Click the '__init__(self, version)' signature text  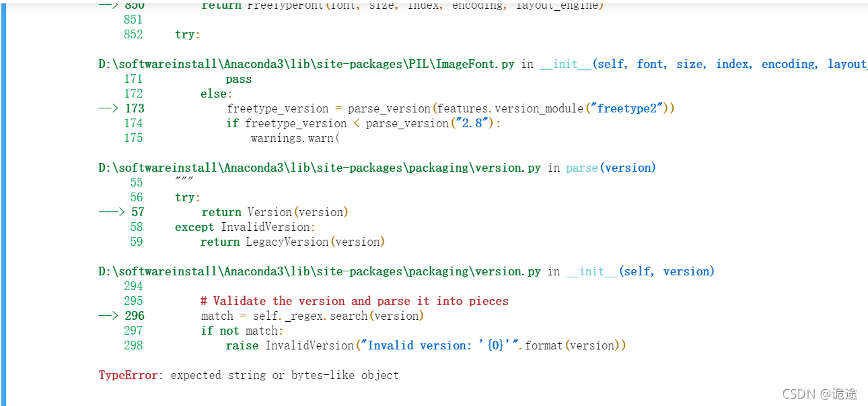(641, 271)
